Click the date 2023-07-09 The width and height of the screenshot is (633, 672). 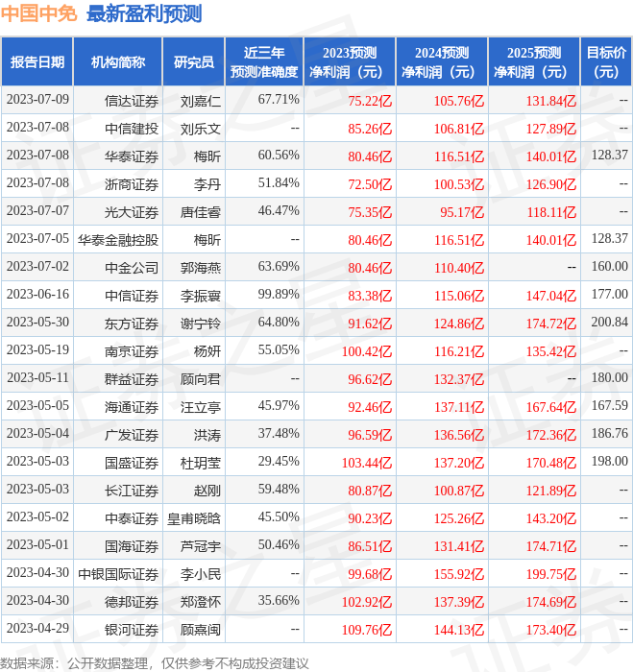(37, 99)
